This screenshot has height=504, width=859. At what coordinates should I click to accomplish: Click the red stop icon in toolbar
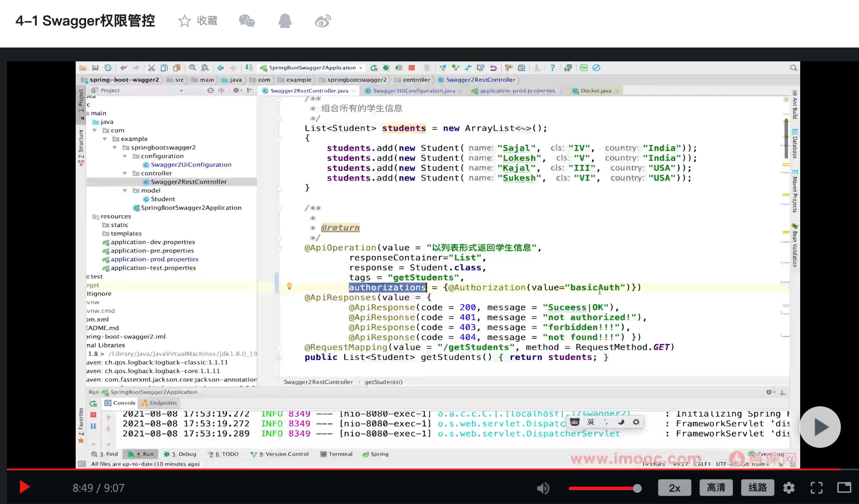[412, 68]
